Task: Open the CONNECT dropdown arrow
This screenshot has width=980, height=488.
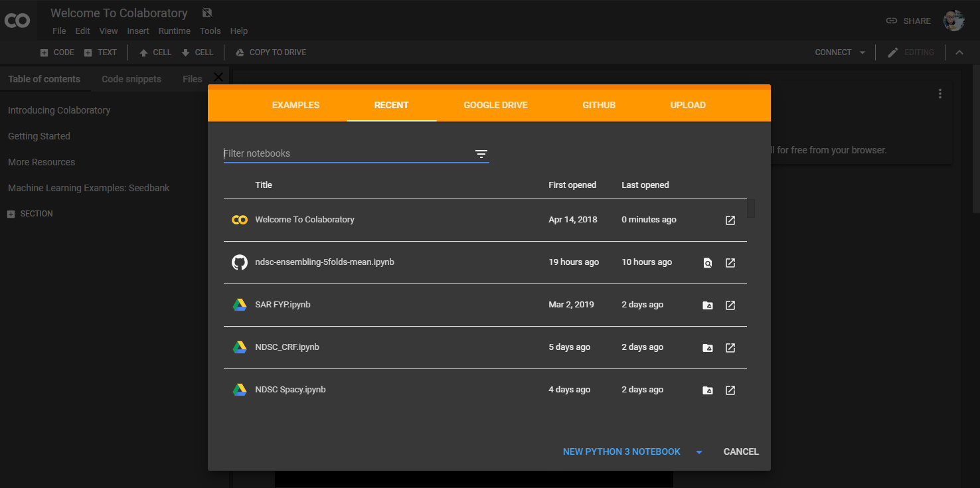Action: pyautogui.click(x=862, y=52)
